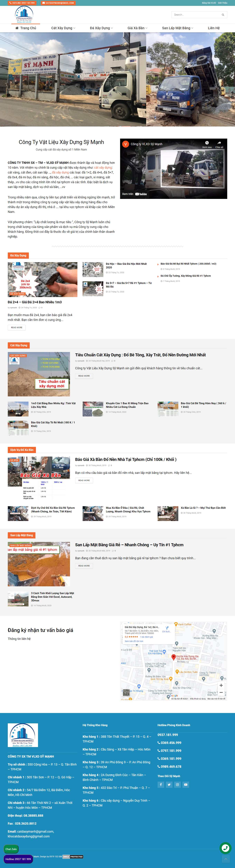Open the Facebook social icon in footer
This screenshot has width=235, height=868.
pyautogui.click(x=161, y=785)
